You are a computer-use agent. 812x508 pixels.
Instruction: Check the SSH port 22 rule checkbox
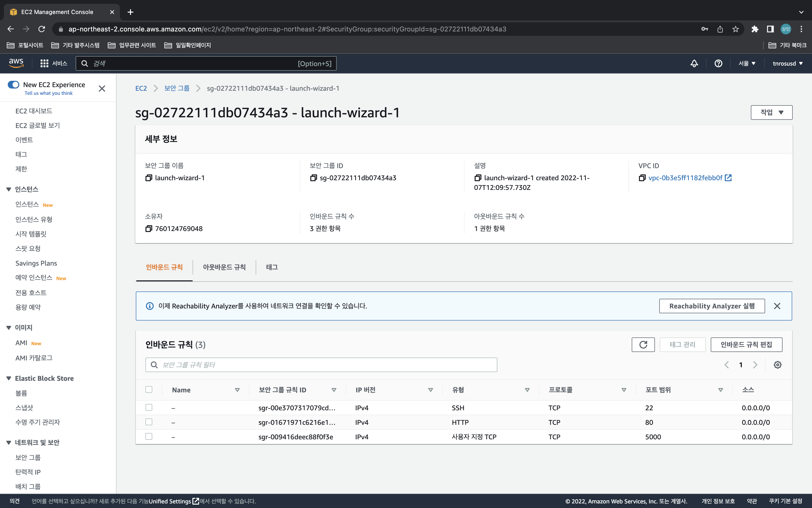pyautogui.click(x=149, y=408)
